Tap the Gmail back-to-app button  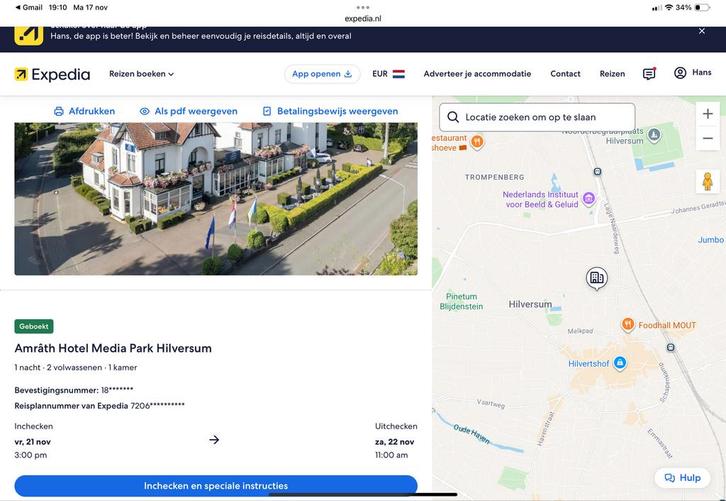pos(29,7)
